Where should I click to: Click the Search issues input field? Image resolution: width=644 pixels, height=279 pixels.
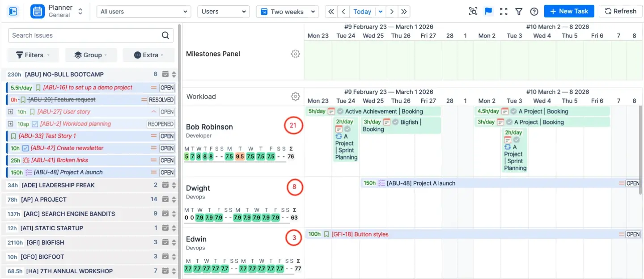tap(91, 35)
